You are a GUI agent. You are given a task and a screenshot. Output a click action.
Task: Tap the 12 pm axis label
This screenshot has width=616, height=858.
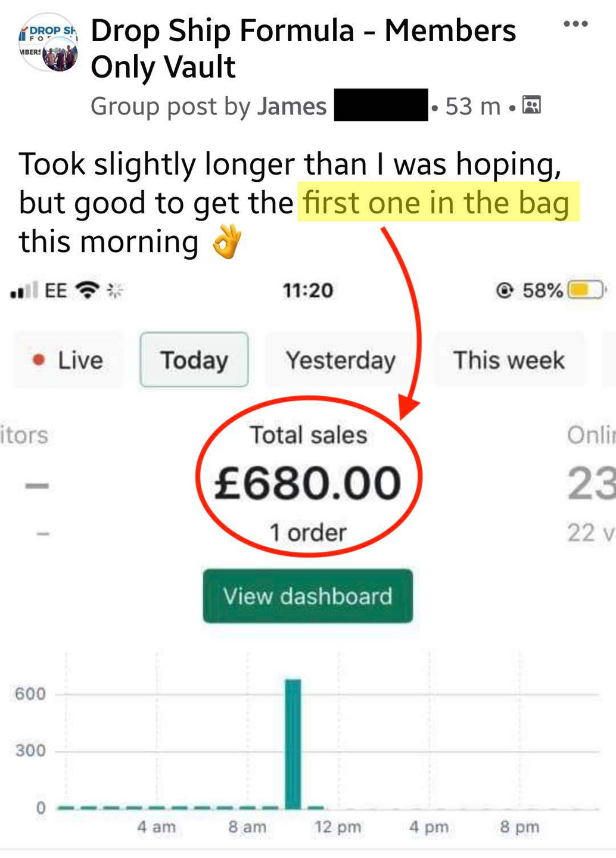338,827
